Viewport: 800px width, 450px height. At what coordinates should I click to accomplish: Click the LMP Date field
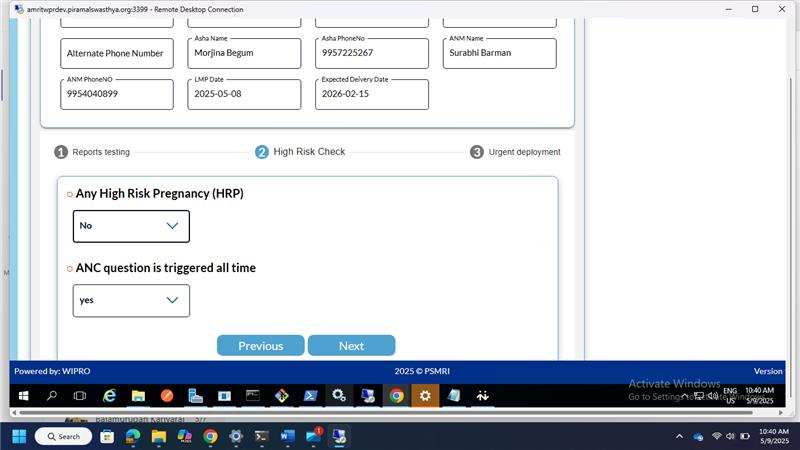point(244,94)
